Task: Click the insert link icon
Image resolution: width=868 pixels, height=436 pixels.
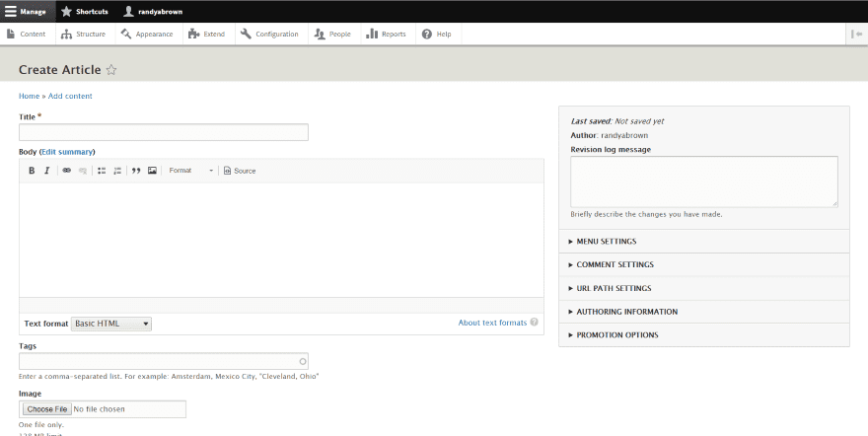Action: pos(67,171)
